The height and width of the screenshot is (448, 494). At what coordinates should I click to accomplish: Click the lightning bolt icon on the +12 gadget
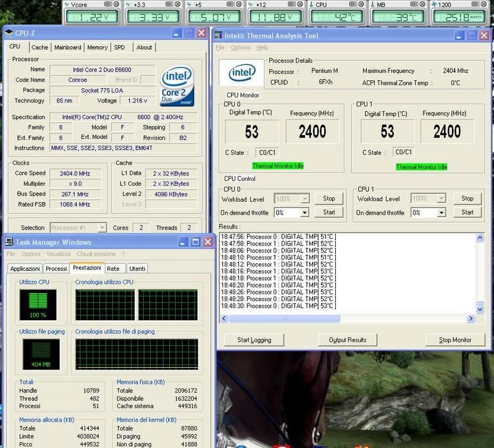coord(250,4)
